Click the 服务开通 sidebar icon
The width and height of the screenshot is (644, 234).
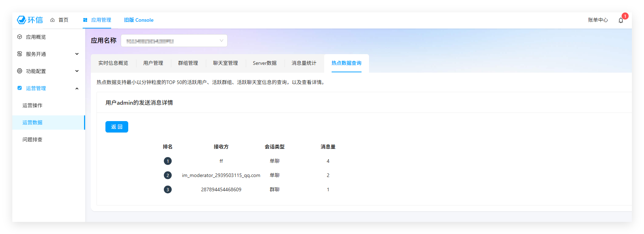click(x=20, y=54)
